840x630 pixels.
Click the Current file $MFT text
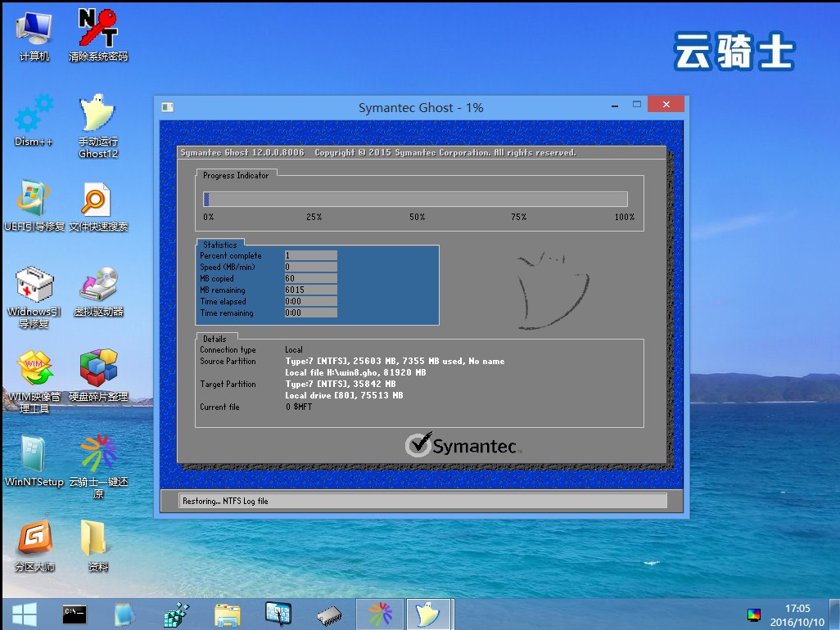click(299, 407)
